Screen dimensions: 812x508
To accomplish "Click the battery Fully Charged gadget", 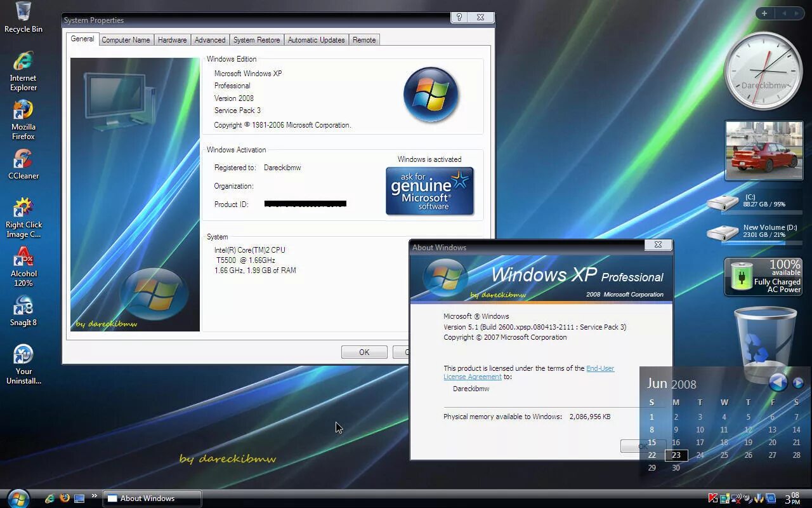I will pyautogui.click(x=764, y=277).
